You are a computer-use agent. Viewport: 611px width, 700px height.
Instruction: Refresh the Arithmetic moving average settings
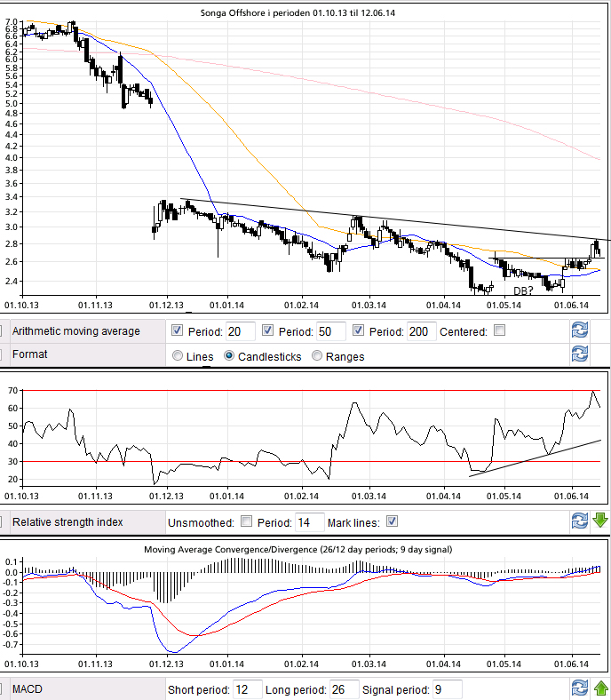tap(579, 331)
